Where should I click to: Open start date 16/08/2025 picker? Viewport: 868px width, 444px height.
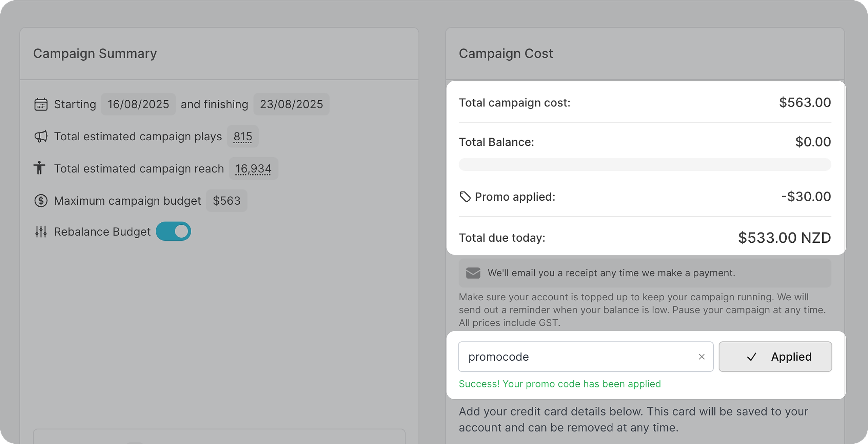[138, 104]
